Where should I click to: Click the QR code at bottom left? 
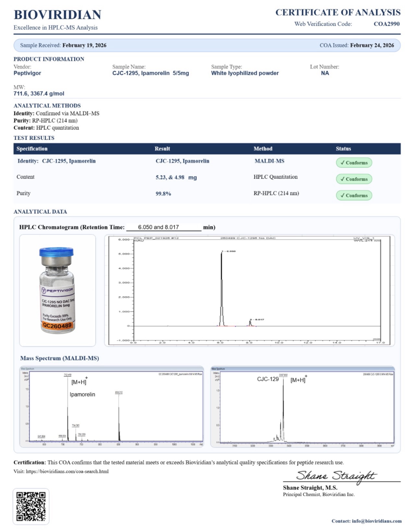pos(31,506)
